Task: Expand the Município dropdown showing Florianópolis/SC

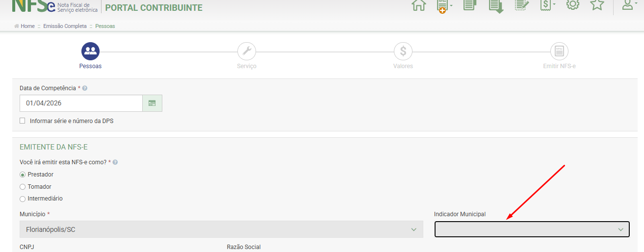Action: tap(221, 229)
